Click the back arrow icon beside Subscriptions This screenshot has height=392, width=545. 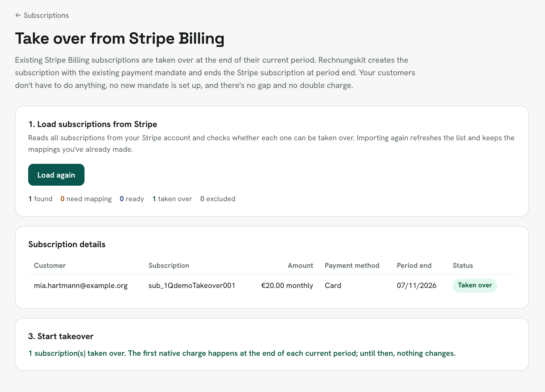(18, 15)
